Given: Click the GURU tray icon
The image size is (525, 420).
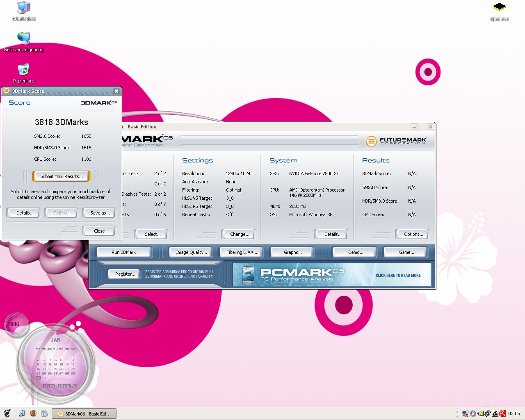Looking at the screenshot, I should pos(495,413).
